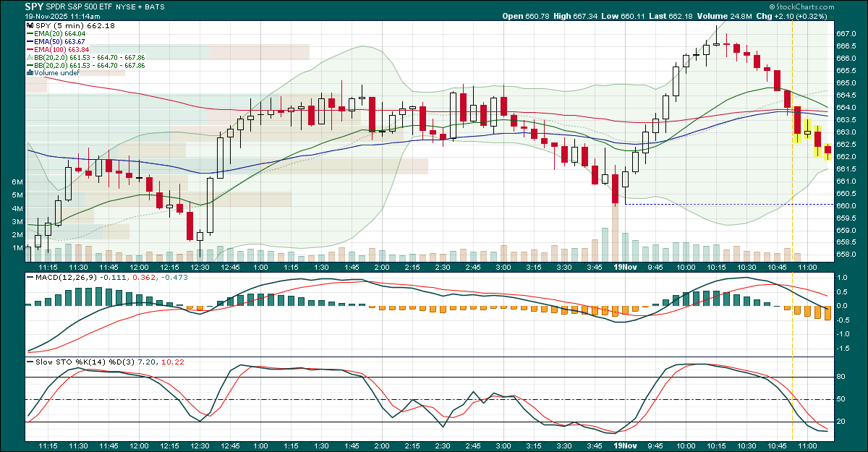This screenshot has height=452, width=868.
Task: Click the 665.5 price axis label
Action: [x=846, y=70]
